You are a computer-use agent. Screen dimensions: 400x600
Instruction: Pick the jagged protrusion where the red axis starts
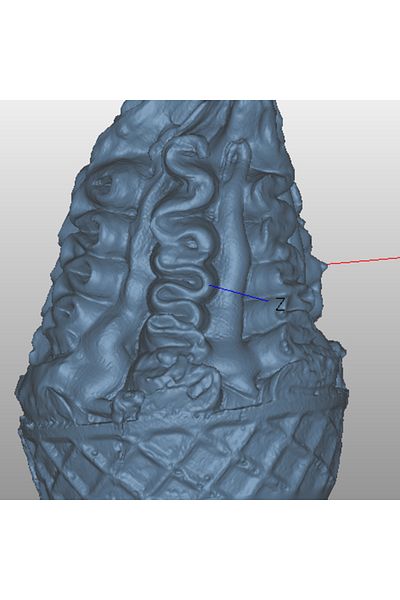[320, 264]
